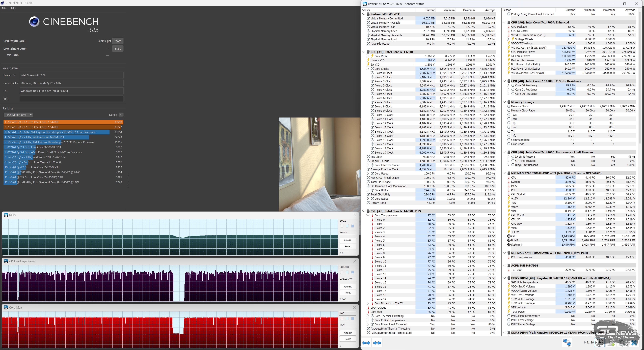
Task: Select the Intel Xeon W-3265M ranking row
Action: [63, 137]
